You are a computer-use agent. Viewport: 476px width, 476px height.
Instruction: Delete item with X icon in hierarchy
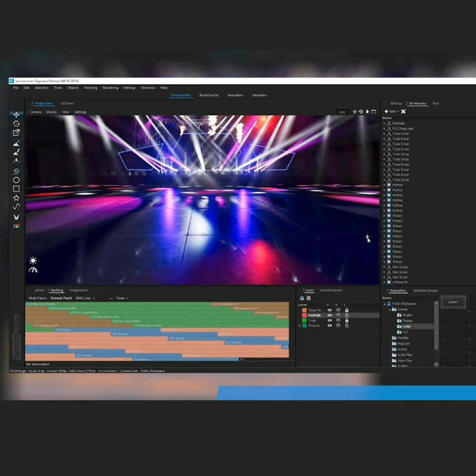403,111
